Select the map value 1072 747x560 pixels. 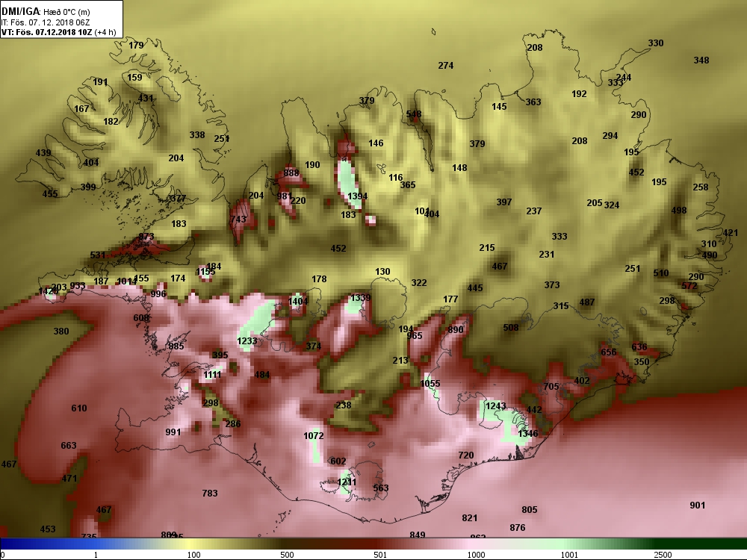tap(314, 436)
